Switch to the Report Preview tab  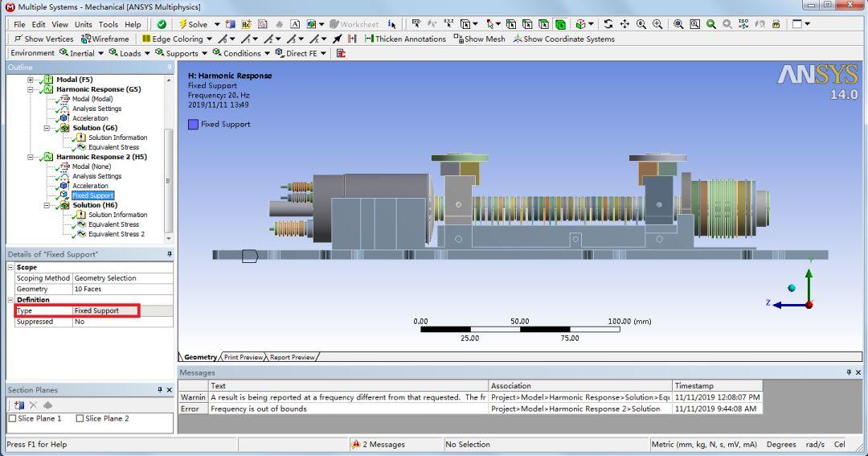click(x=293, y=357)
